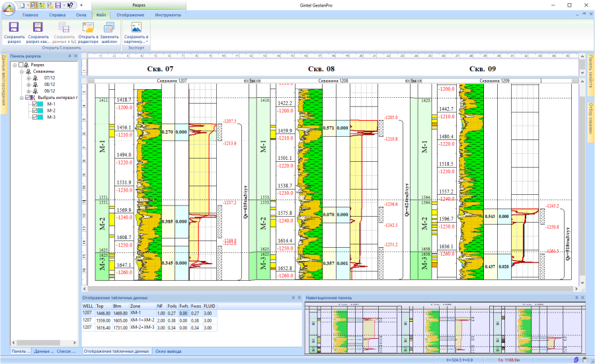
Task: Expand the 09/12 well tree node
Action: (28, 91)
